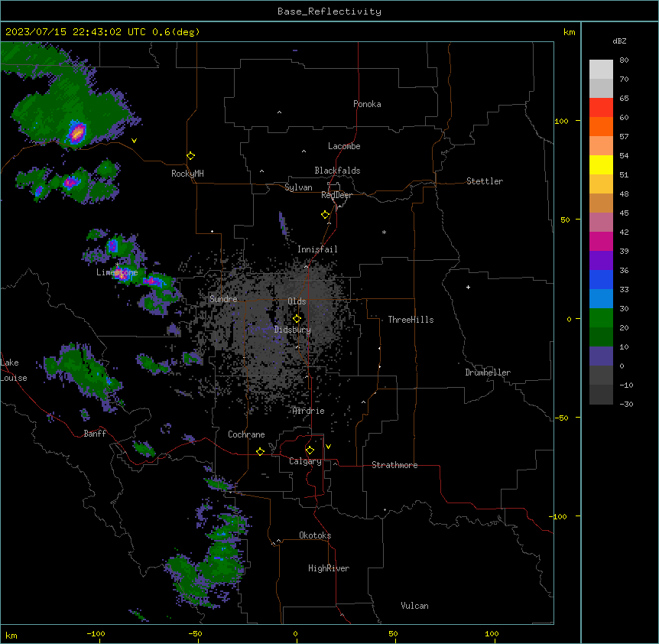Image resolution: width=659 pixels, height=644 pixels.
Task: Click the Airdrie label
Action: tap(308, 411)
